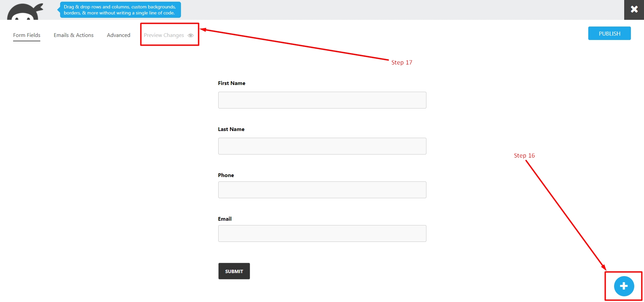644x302 pixels.
Task: Click the drag & drop rows tooltip banner
Action: point(120,10)
